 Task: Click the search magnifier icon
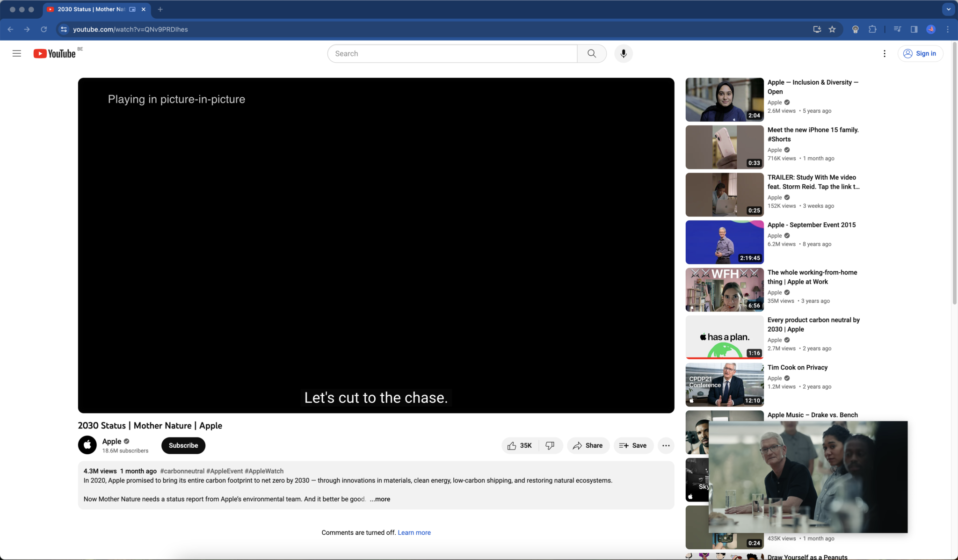click(591, 53)
